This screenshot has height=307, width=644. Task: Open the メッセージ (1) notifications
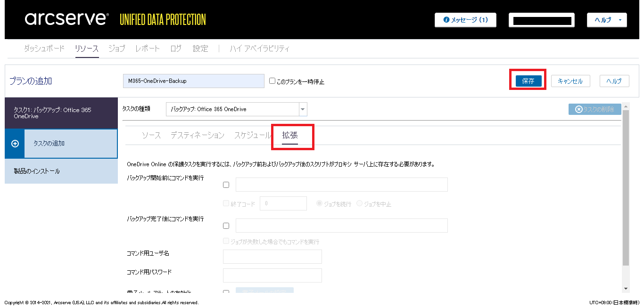coord(465,20)
